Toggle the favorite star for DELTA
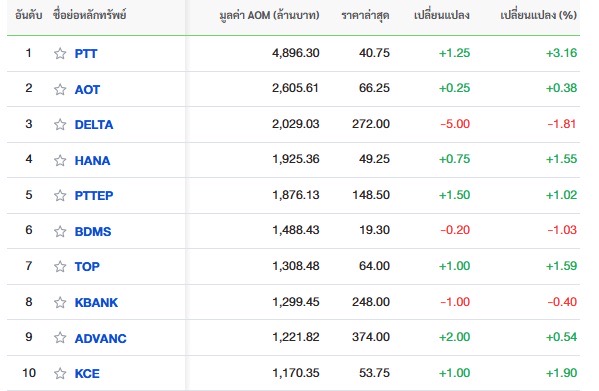 (x=60, y=124)
